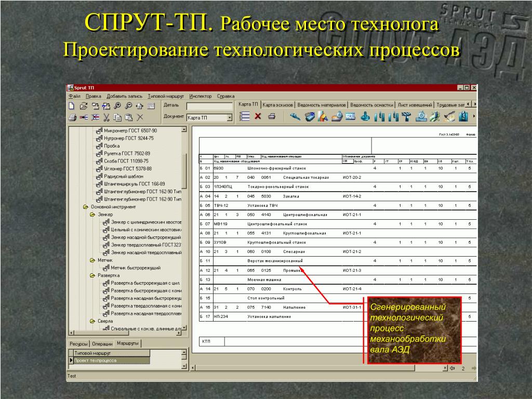This screenshot has width=532, height=399.
Task: Click the tab strip left scroll arrow
Action: (x=469, y=104)
